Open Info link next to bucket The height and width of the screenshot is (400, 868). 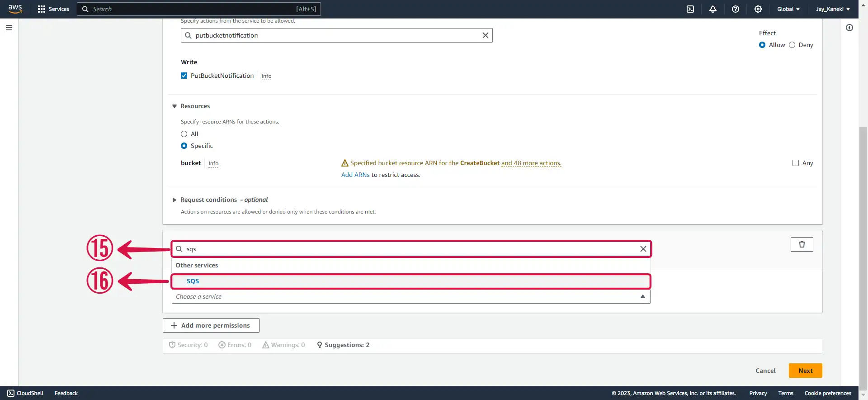point(213,163)
